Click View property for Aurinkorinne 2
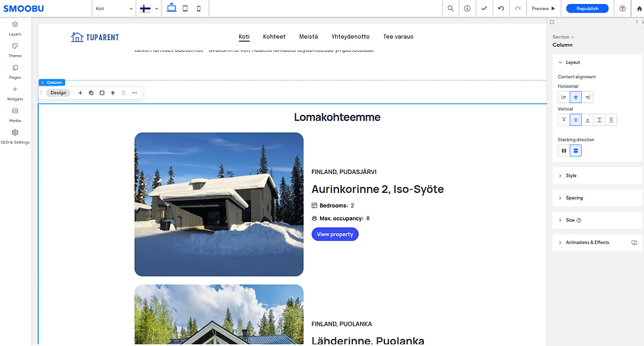The height and width of the screenshot is (346, 644). pos(334,234)
